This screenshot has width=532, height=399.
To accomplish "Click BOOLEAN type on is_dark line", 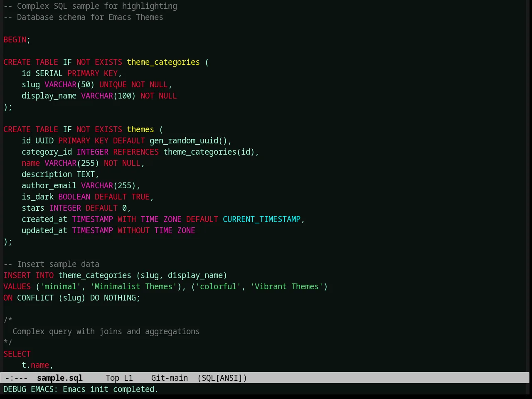I will [74, 197].
